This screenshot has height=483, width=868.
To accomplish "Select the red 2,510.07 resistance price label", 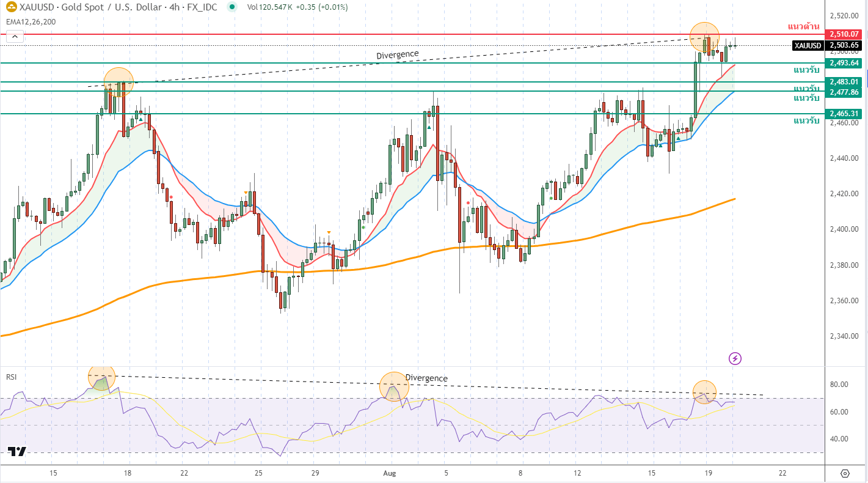I will tap(843, 34).
